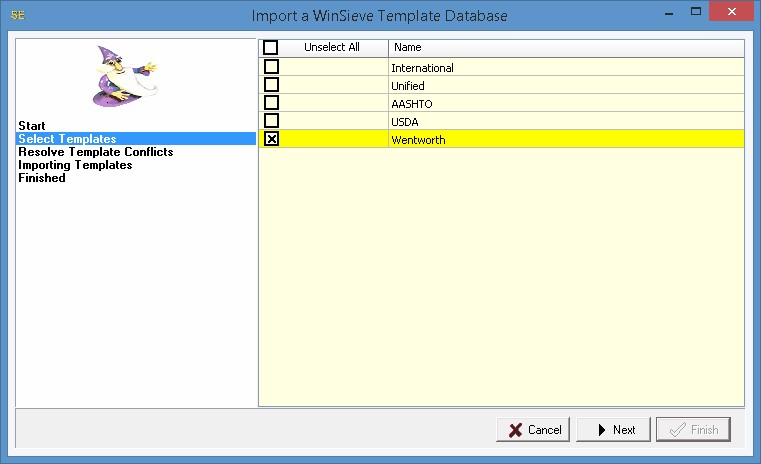This screenshot has width=761, height=464.
Task: Check the International template checkbox
Action: coord(271,68)
